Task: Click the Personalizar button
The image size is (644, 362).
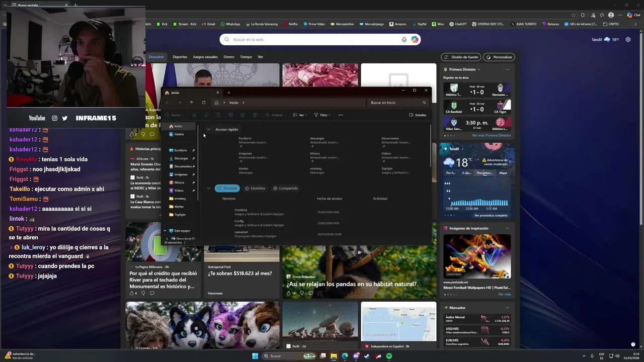Action: pyautogui.click(x=499, y=57)
